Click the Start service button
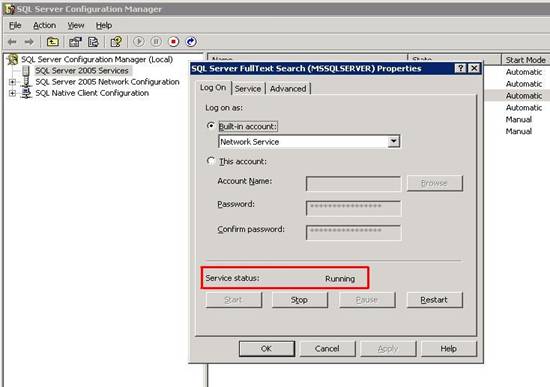Image resolution: width=550 pixels, height=387 pixels. click(234, 300)
